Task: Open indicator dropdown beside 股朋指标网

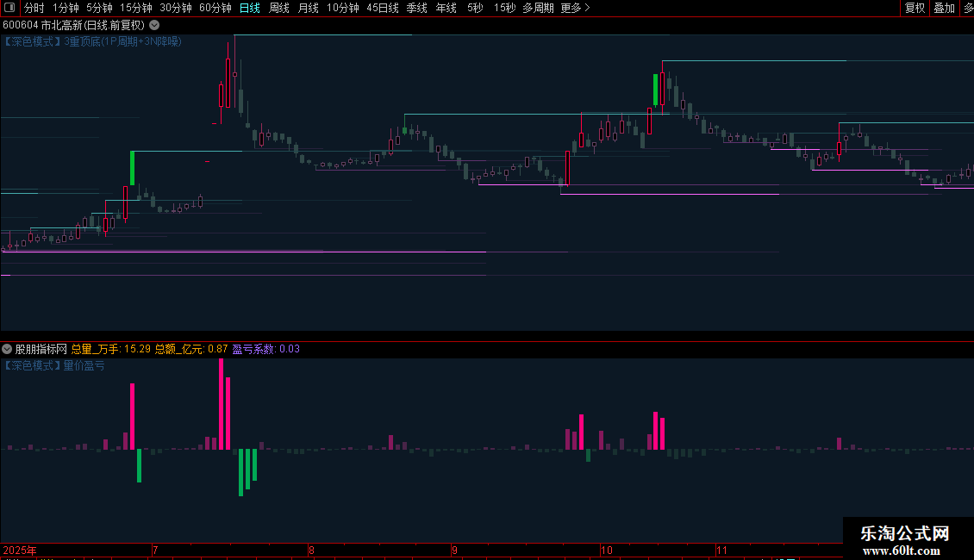Action: point(7,349)
